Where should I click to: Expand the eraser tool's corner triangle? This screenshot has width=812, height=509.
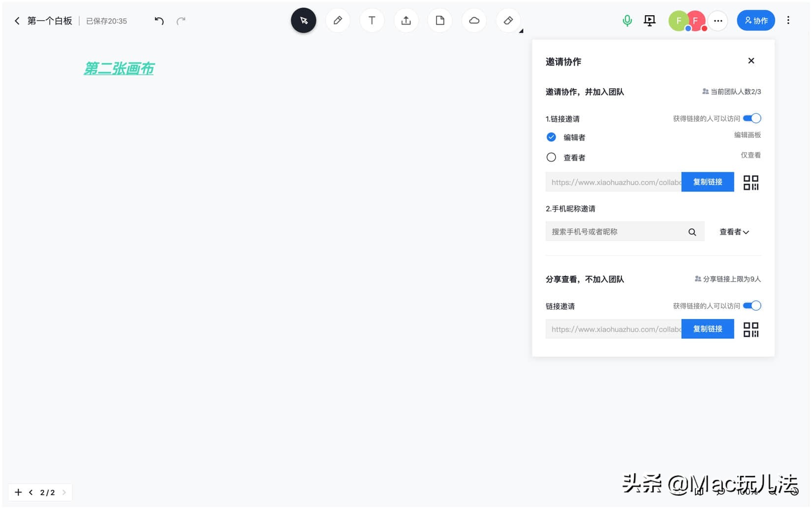521,31
